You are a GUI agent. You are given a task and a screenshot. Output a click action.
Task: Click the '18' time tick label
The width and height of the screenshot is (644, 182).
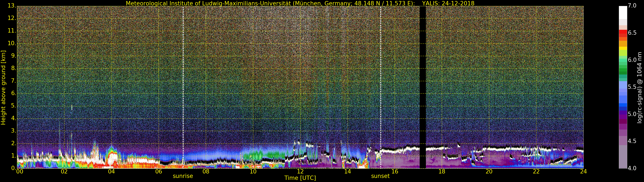442,172
